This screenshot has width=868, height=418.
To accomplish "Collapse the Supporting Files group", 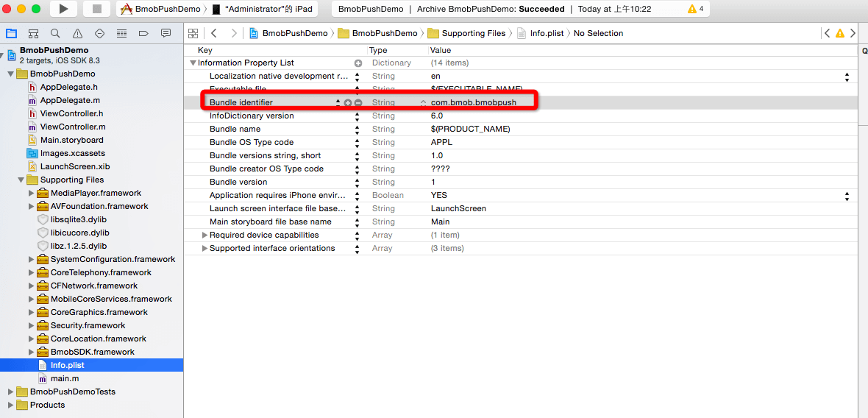I will pos(21,180).
